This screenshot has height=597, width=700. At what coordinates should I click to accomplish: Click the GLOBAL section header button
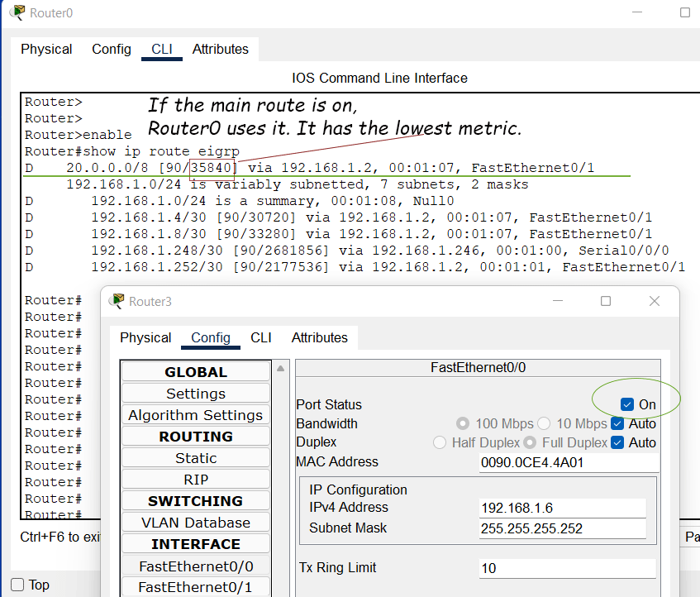pos(196,371)
